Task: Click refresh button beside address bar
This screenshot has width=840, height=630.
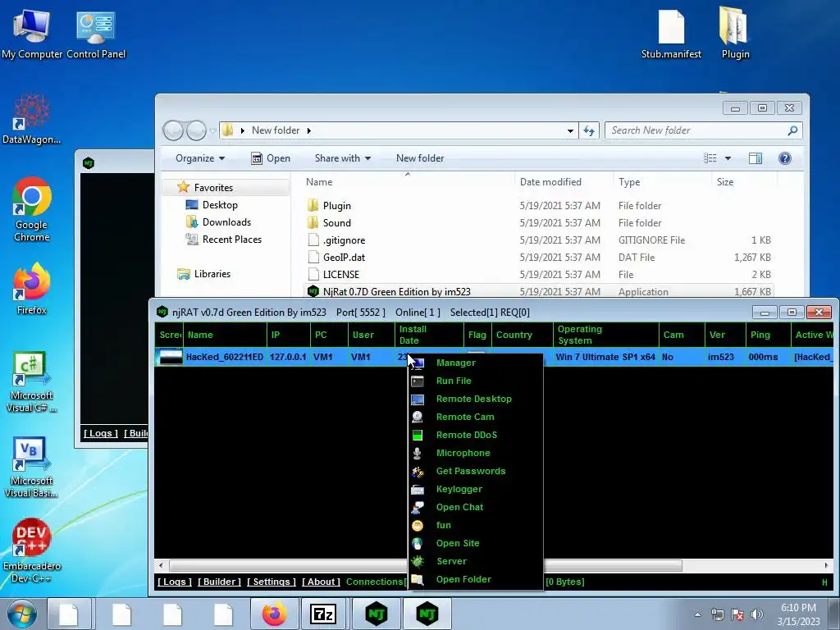Action: 589,130
